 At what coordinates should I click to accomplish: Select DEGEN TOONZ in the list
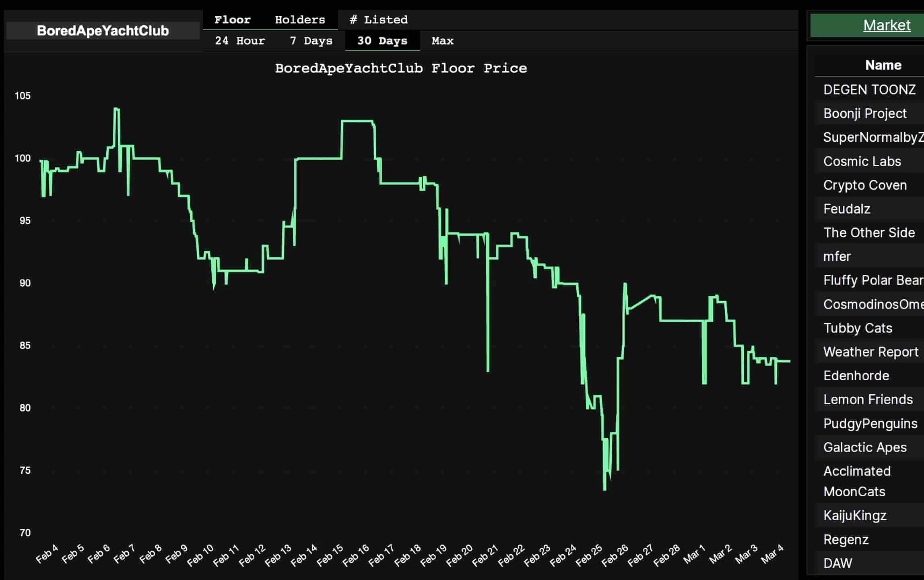point(869,89)
